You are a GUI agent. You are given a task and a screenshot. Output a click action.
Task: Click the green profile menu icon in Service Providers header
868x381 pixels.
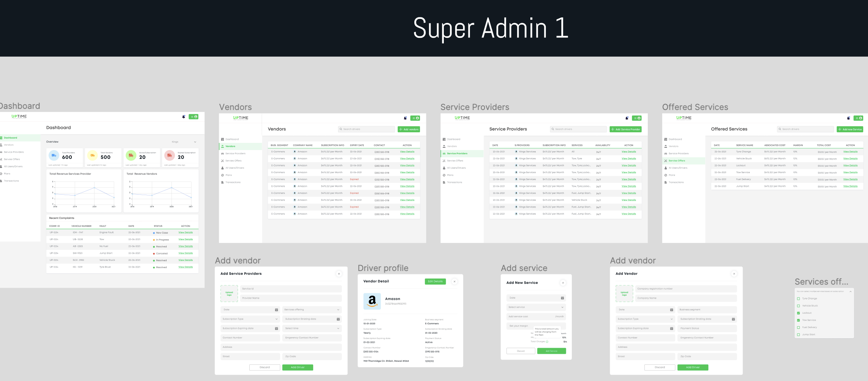(x=637, y=118)
